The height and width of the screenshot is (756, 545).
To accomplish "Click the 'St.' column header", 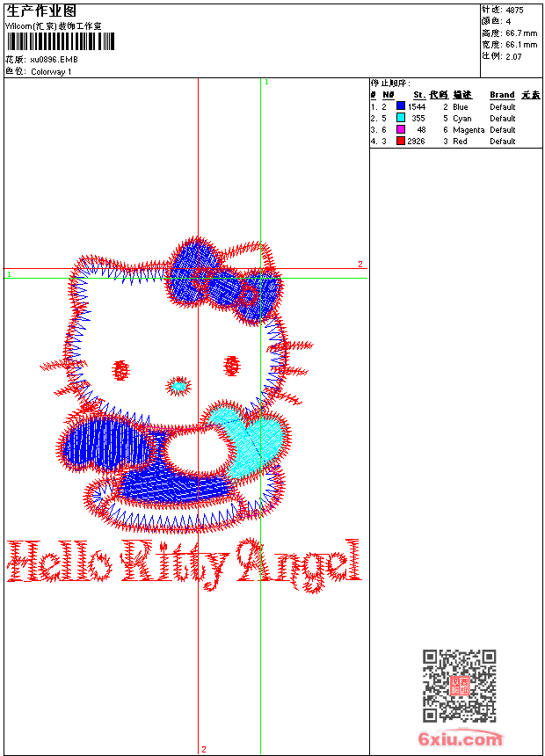I will pyautogui.click(x=419, y=95).
